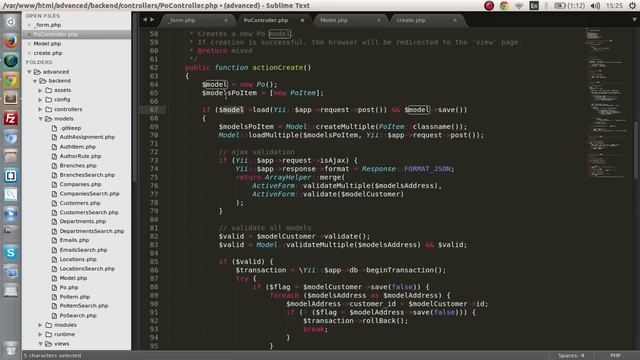Go to next tab with right arrow
This screenshot has width=640, height=360.
click(152, 20)
